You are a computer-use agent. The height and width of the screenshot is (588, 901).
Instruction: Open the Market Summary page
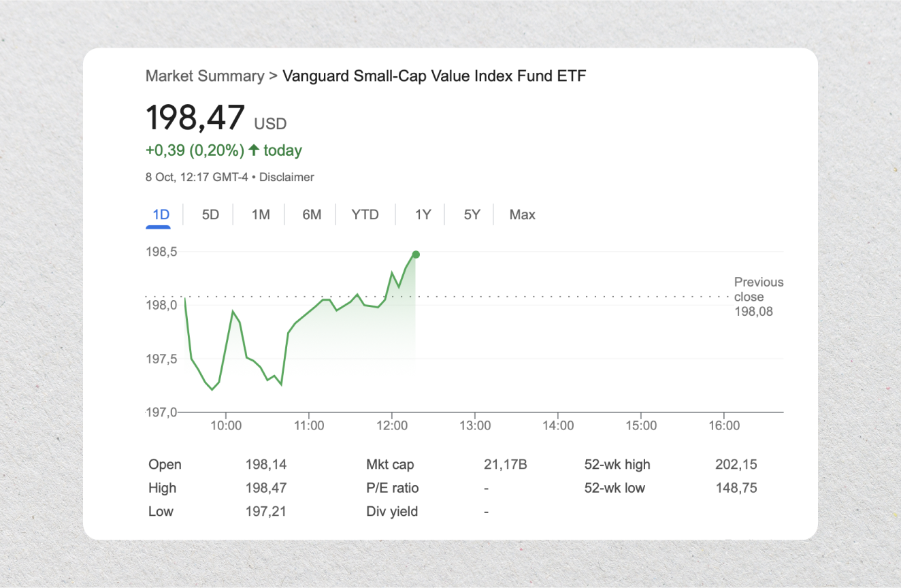[x=204, y=76]
